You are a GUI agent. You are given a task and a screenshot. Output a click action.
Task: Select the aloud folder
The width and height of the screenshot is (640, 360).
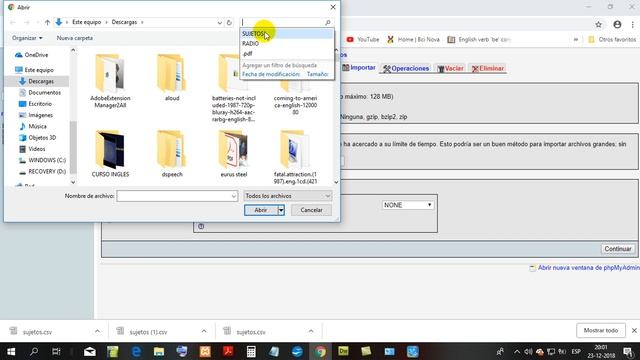point(172,78)
